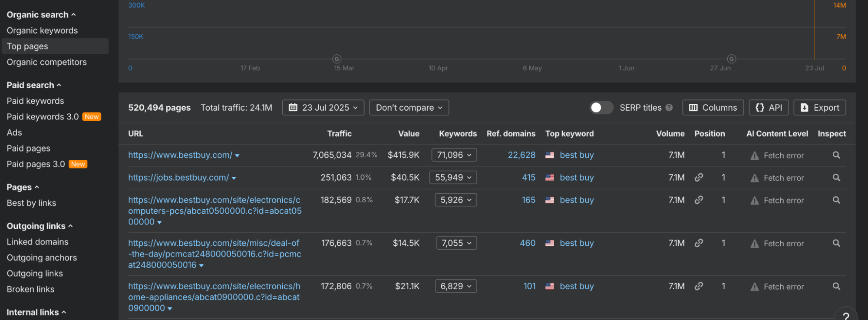
Task: Click inspect magnifier for jobs.bestbuy.com row
Action: click(x=836, y=178)
